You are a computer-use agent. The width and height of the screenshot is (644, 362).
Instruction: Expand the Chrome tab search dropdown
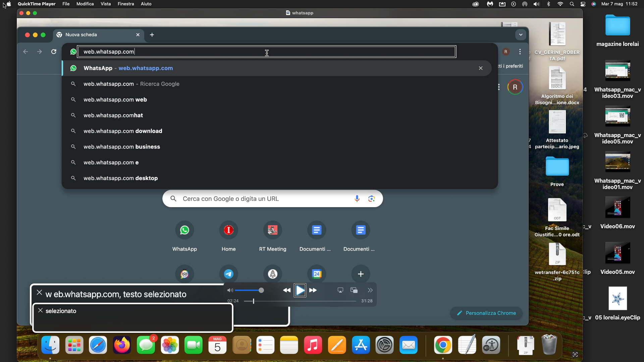pos(521,35)
